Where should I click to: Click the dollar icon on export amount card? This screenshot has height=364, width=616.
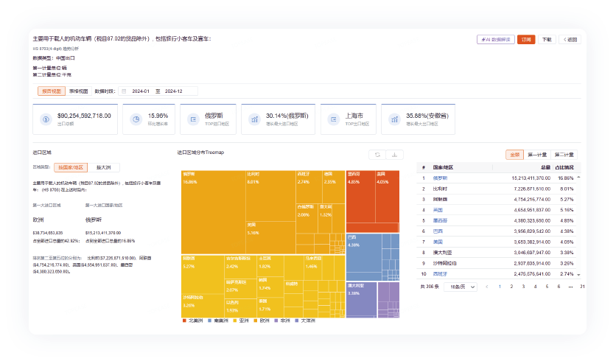[x=46, y=119]
